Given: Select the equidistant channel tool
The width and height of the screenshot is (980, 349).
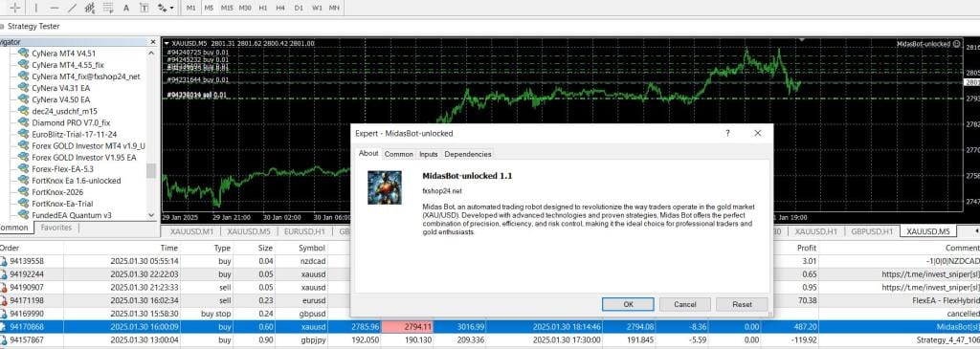Looking at the screenshot, I should [x=89, y=8].
